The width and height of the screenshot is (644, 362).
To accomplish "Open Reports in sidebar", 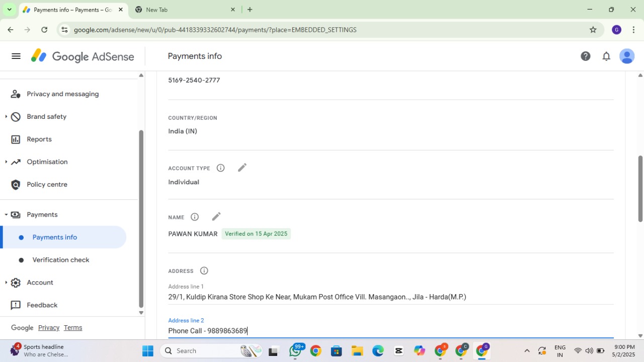I will 39,139.
